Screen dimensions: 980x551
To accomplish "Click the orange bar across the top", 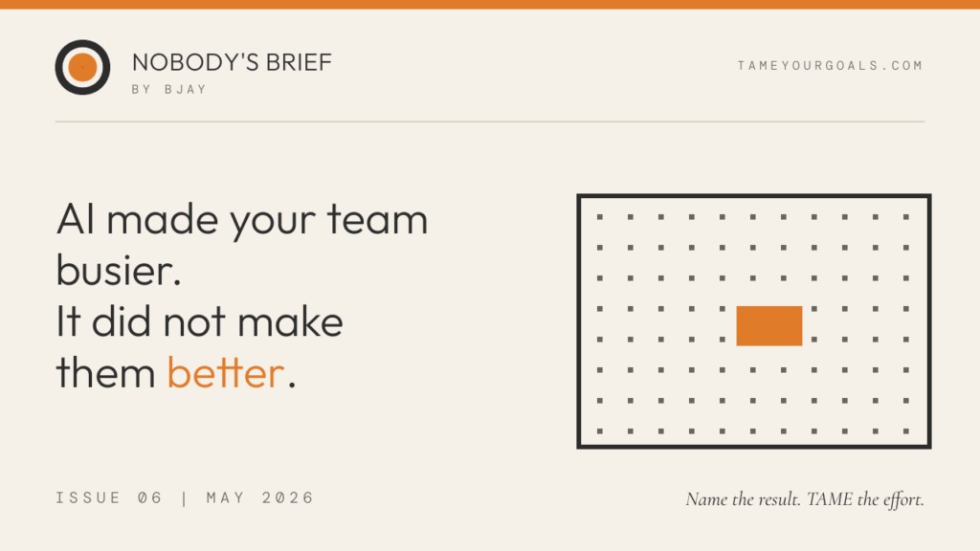I will pyautogui.click(x=490, y=4).
